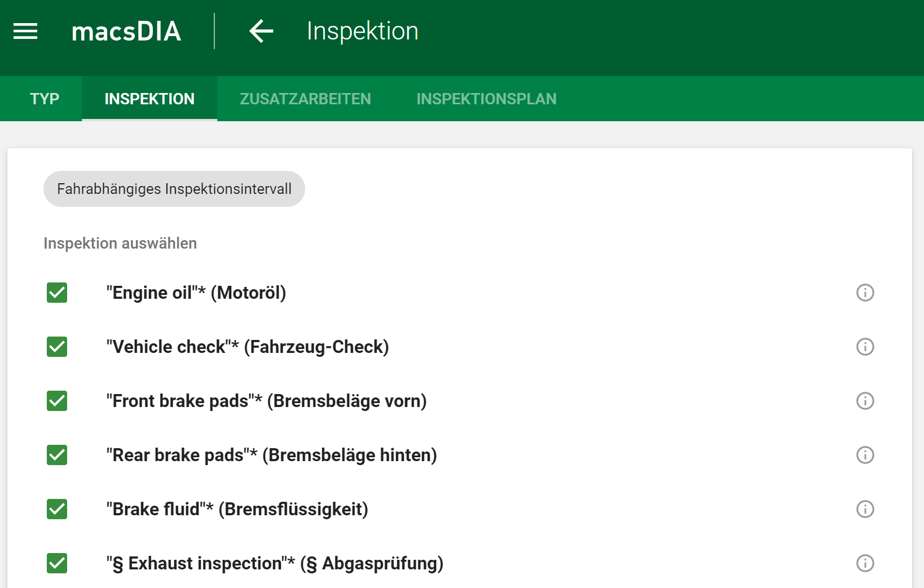This screenshot has width=924, height=588.
Task: Show info for Front brake pads
Action: (x=865, y=401)
